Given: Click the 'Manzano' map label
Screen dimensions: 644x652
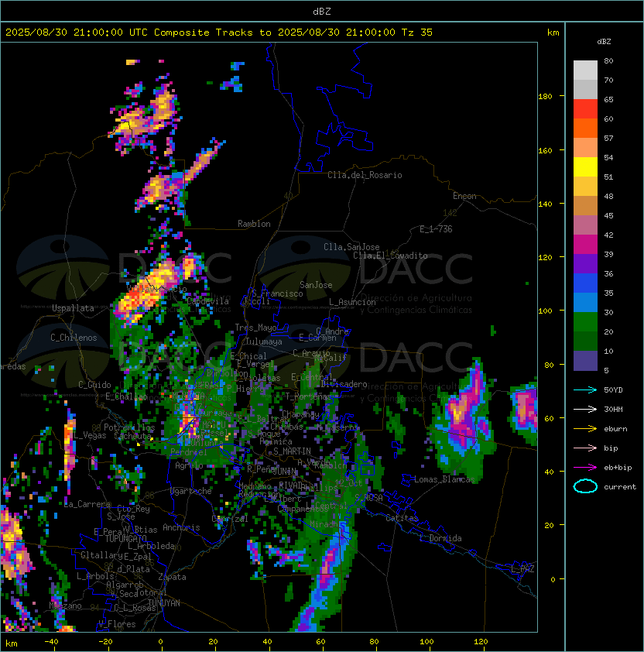Looking at the screenshot, I should pyautogui.click(x=65, y=606).
